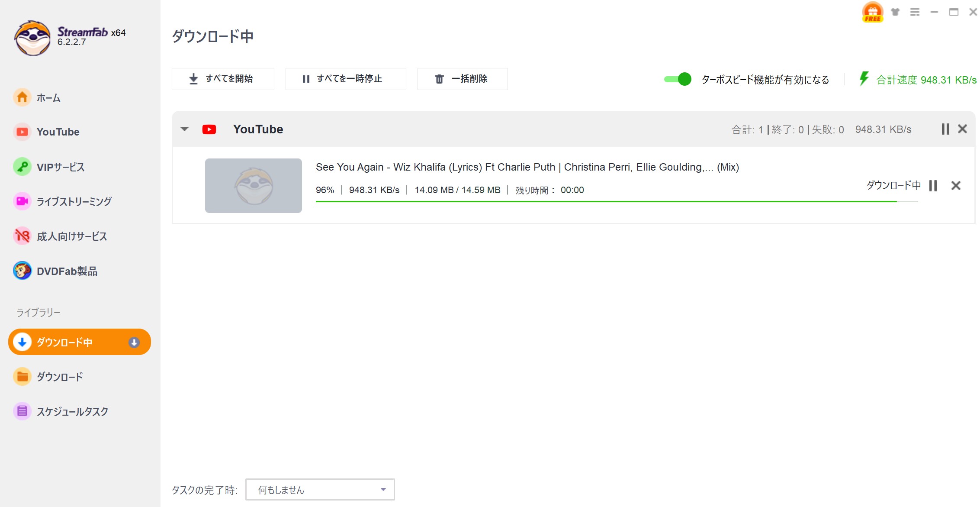This screenshot has height=507, width=980.
Task: Open the skin shirt icon
Action: coord(895,12)
